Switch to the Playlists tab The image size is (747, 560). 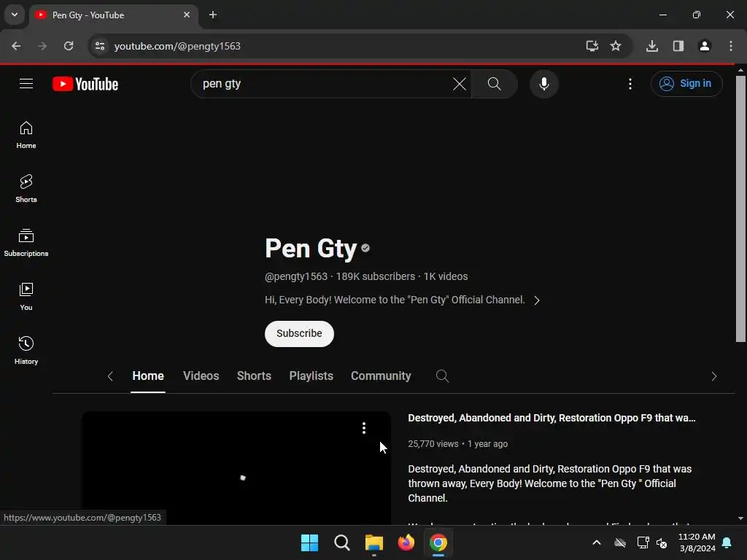pos(311,376)
